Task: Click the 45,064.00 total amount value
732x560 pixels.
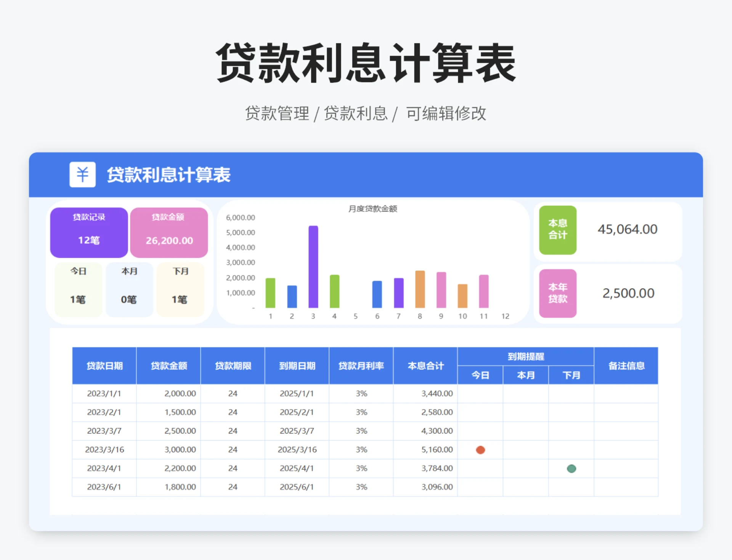Action: pyautogui.click(x=627, y=229)
